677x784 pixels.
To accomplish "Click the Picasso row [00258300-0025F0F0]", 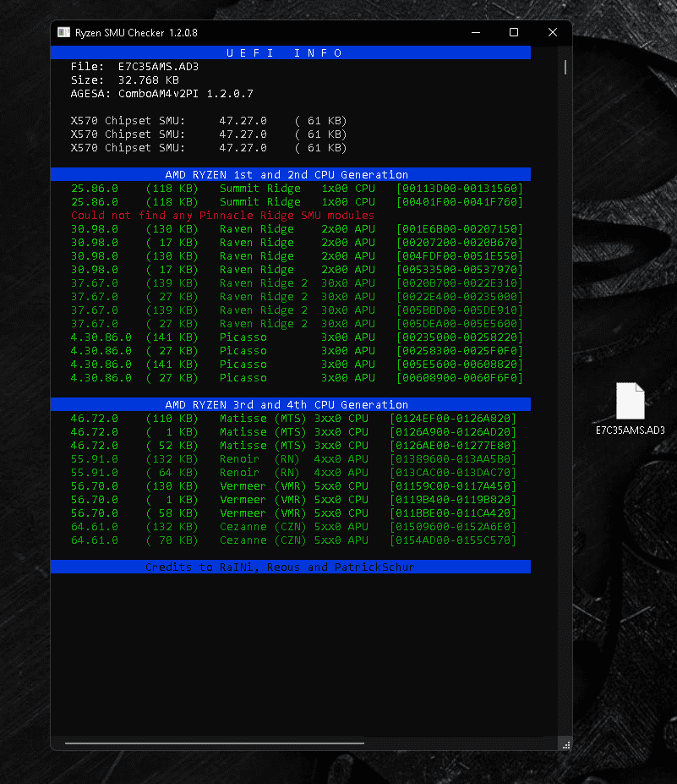I will pyautogui.click(x=297, y=350).
